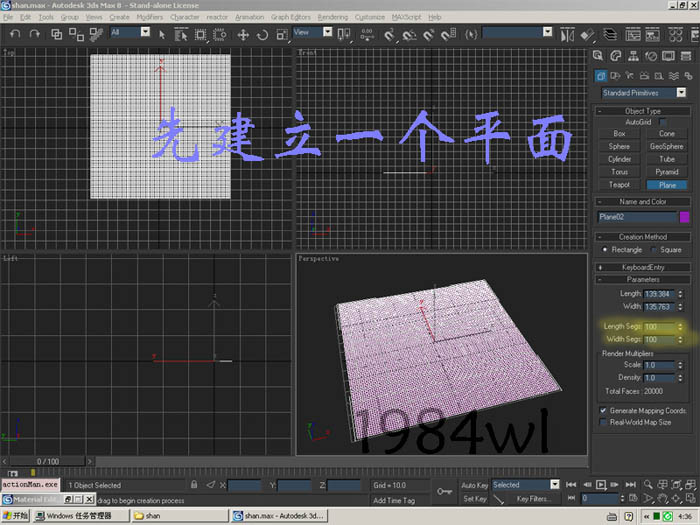The image size is (700, 525).
Task: Select the Lights category icon
Action: (629, 76)
